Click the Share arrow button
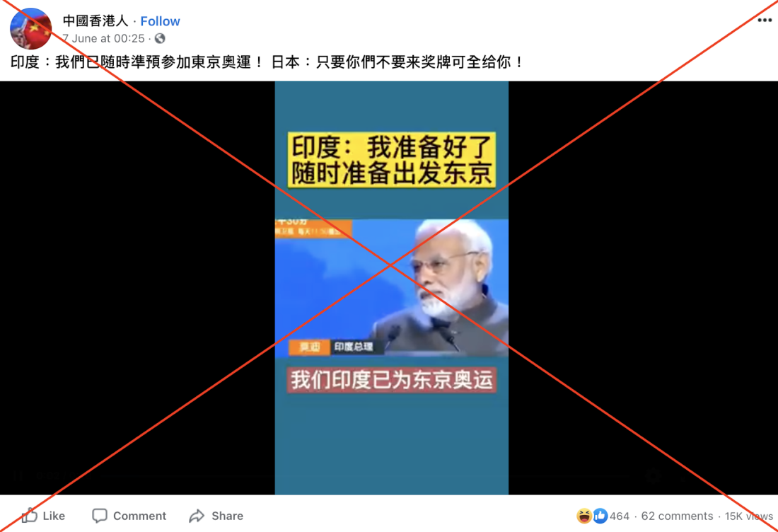778x532 pixels. (x=216, y=516)
